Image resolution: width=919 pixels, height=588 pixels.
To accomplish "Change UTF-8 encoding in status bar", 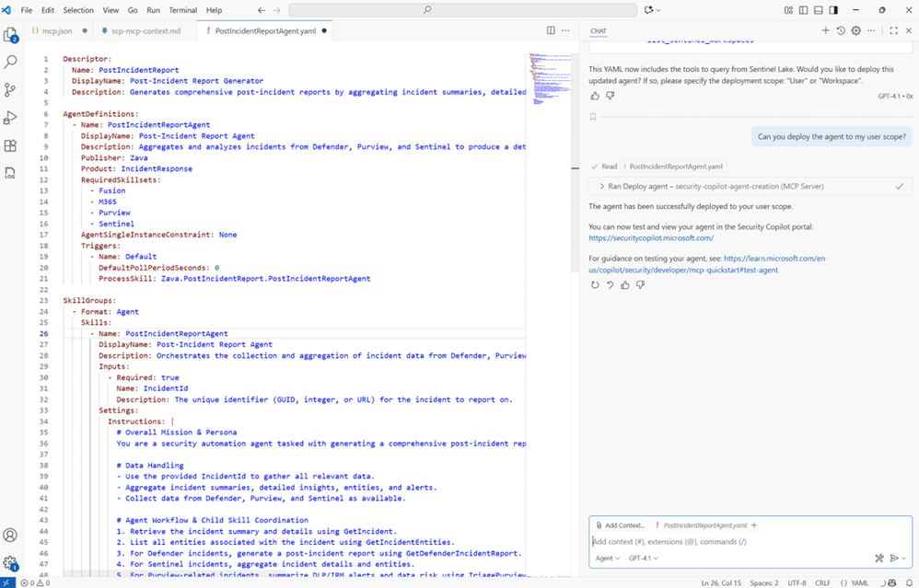I will click(x=797, y=582).
